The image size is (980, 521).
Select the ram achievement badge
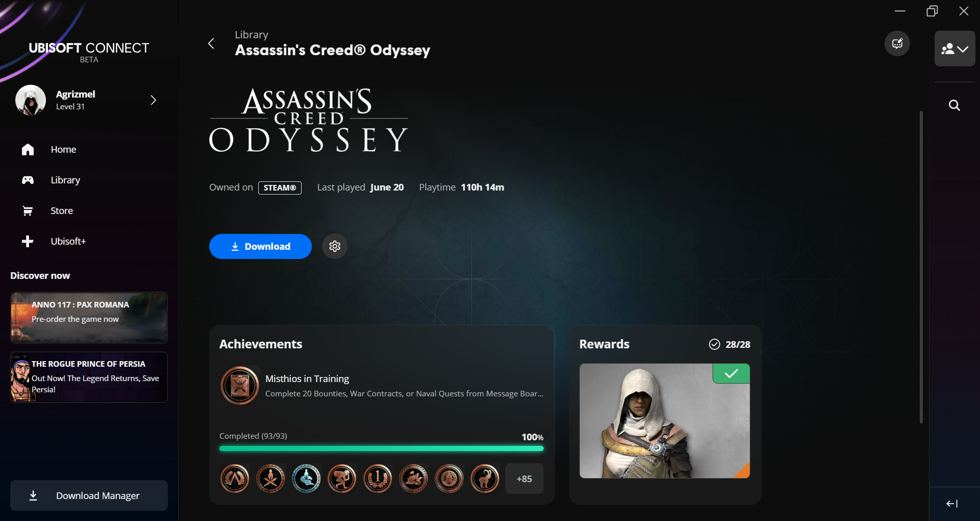[x=485, y=479]
